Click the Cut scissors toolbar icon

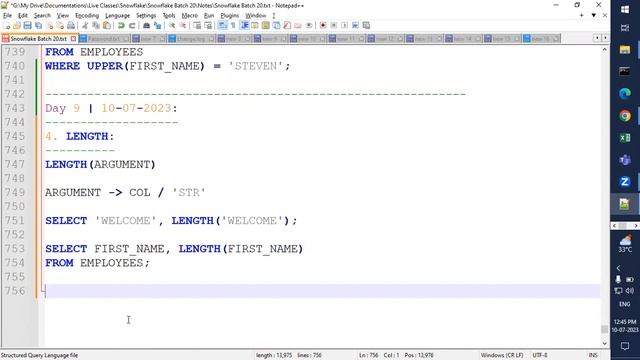point(84,25)
